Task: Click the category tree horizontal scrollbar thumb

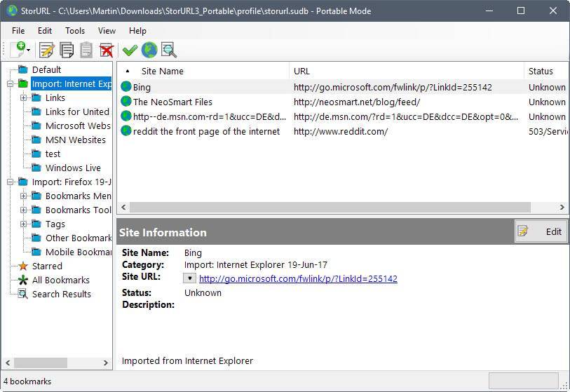Action: tap(41, 363)
